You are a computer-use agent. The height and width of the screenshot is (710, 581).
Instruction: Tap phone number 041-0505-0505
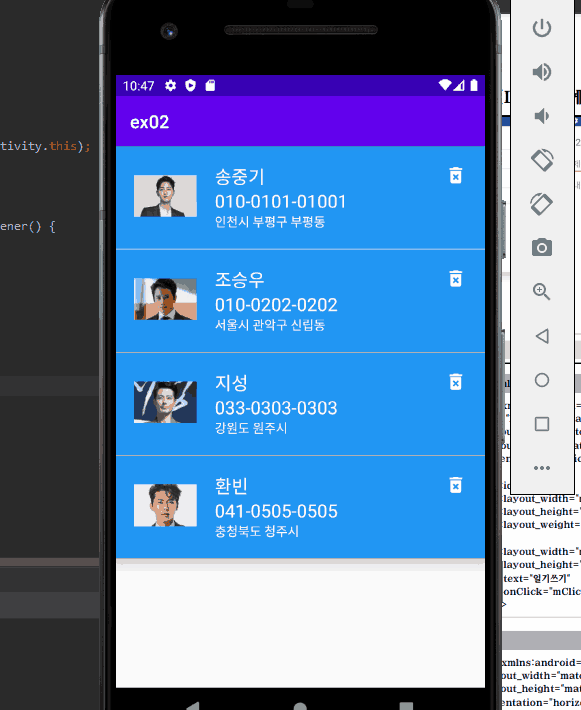pos(276,511)
